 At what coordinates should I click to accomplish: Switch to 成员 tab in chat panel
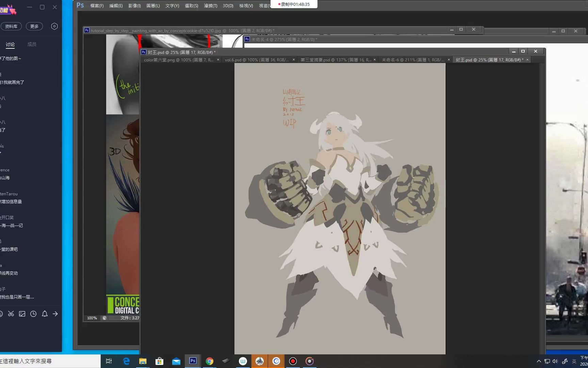click(x=32, y=44)
